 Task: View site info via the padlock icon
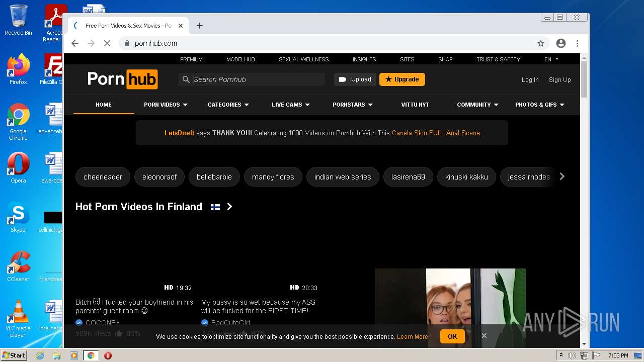pos(127,43)
